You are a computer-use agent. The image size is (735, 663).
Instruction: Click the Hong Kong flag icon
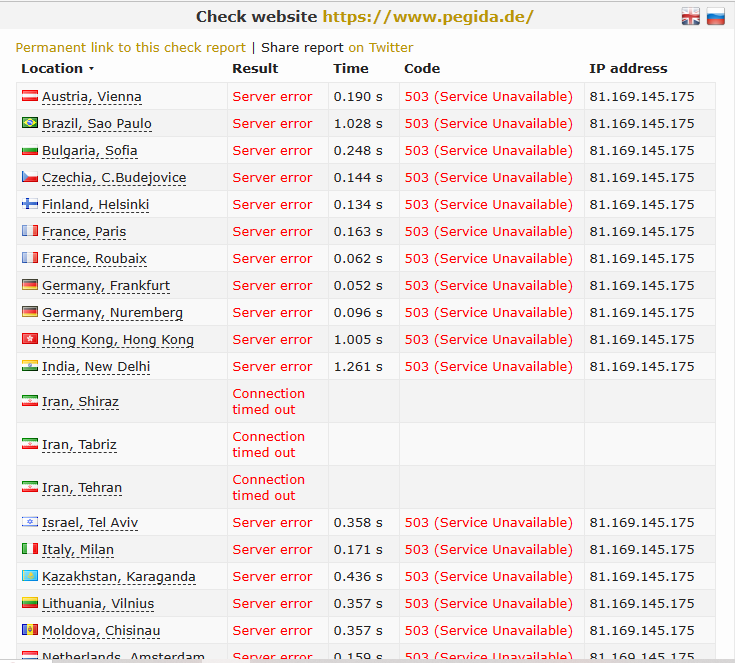pos(30,339)
